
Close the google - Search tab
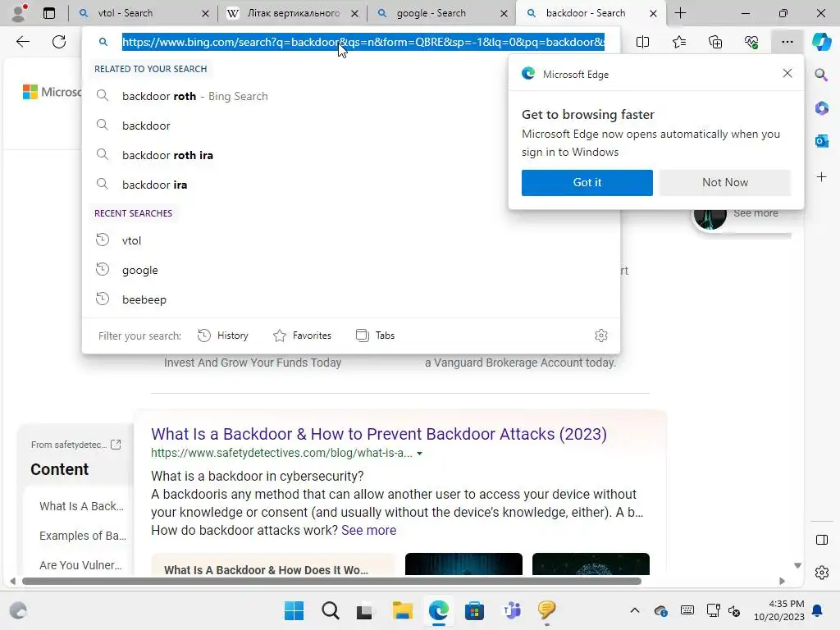tap(504, 13)
